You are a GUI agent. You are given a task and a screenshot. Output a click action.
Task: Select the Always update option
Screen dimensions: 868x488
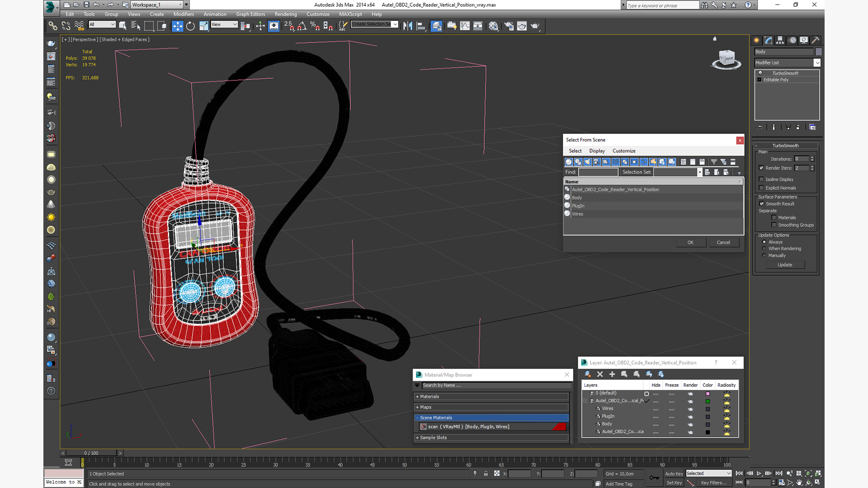[x=764, y=242]
